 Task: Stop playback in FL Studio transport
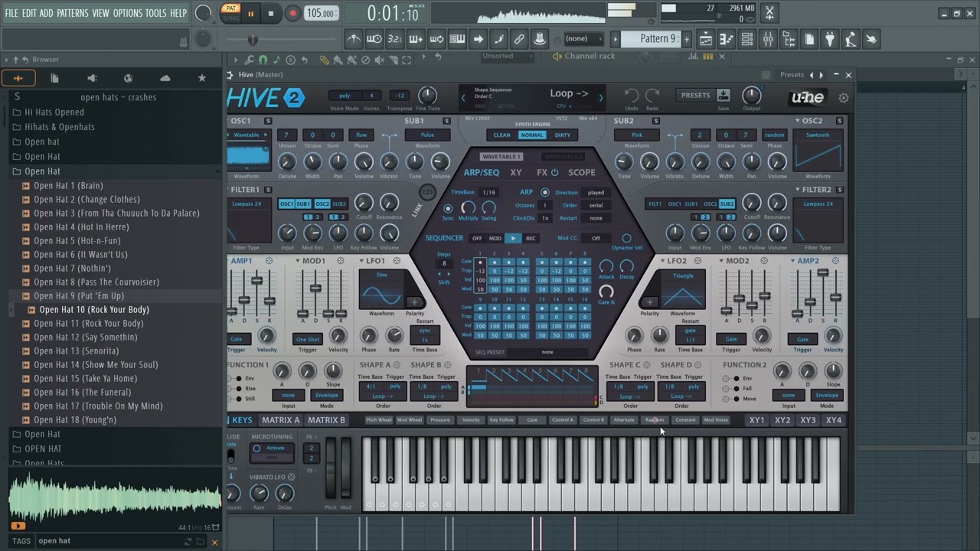(270, 13)
